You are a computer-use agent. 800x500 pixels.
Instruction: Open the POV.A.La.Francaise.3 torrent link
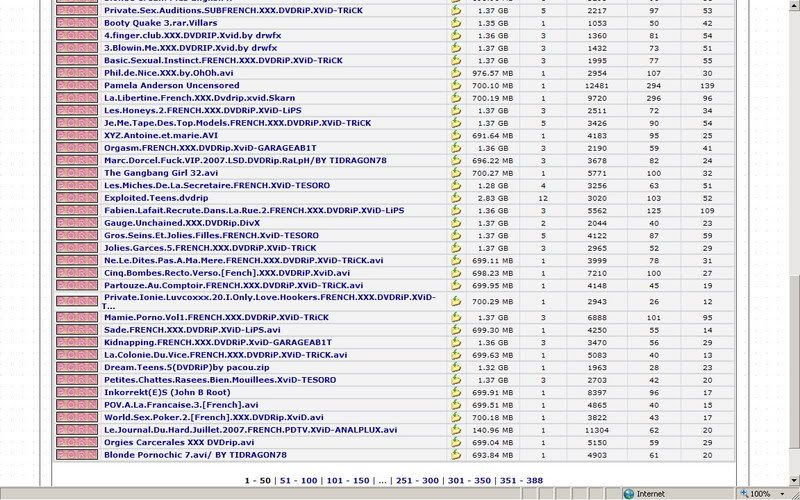pos(181,405)
